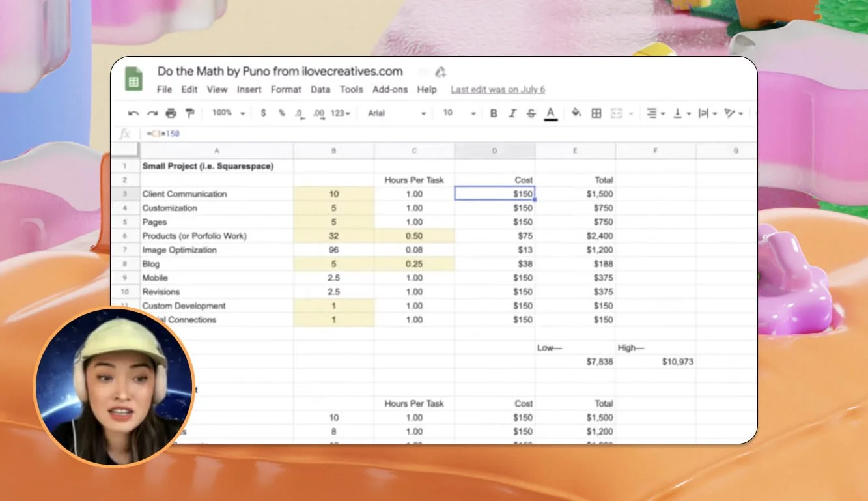This screenshot has height=501, width=868.
Task: Open the Borders tool
Action: pyautogui.click(x=596, y=113)
